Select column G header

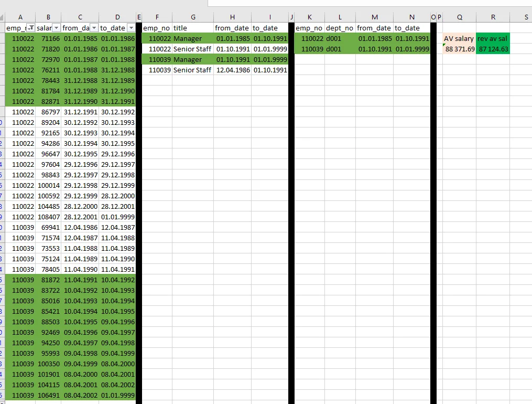click(x=193, y=17)
